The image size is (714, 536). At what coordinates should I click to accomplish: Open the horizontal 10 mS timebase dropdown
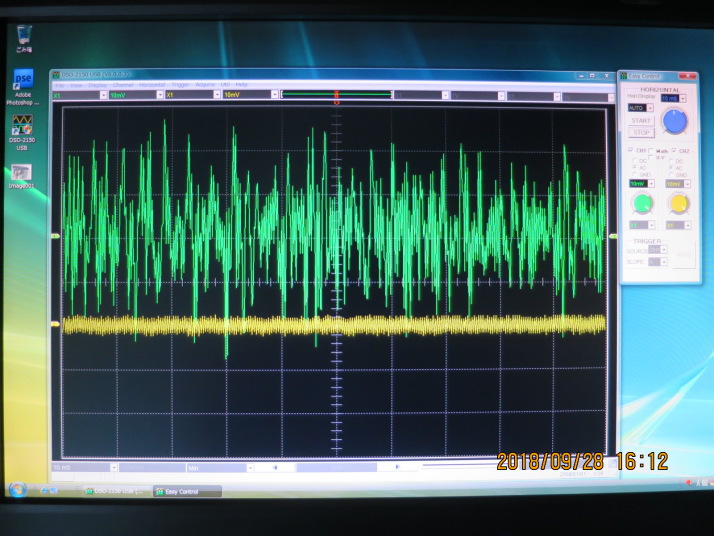coord(683,98)
